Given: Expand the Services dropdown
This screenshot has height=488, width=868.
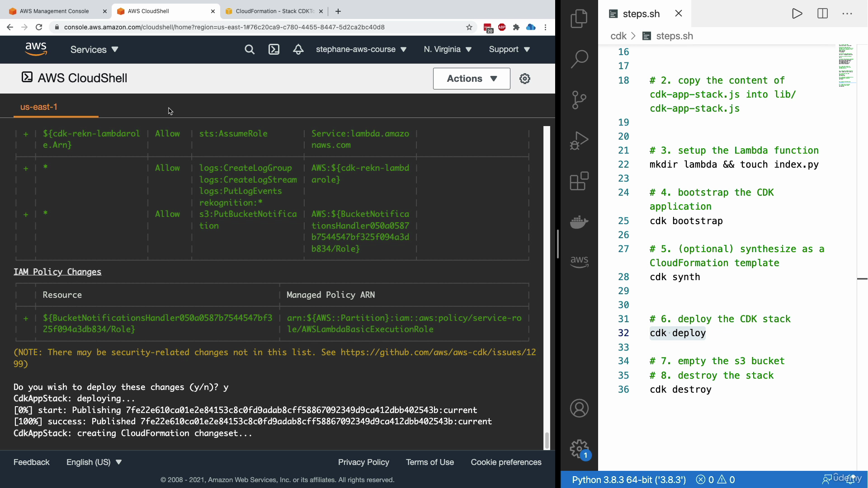Looking at the screenshot, I should [94, 49].
